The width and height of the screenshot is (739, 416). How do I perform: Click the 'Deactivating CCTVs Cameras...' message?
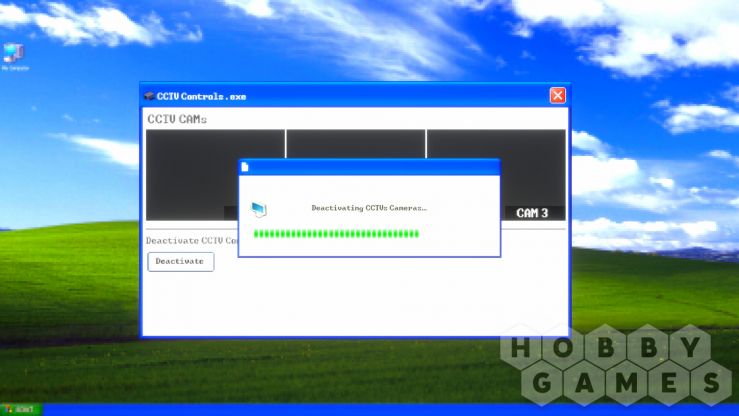tap(369, 208)
